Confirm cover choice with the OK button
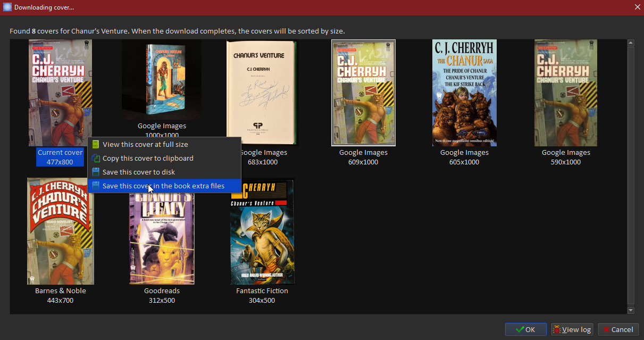 (x=525, y=329)
